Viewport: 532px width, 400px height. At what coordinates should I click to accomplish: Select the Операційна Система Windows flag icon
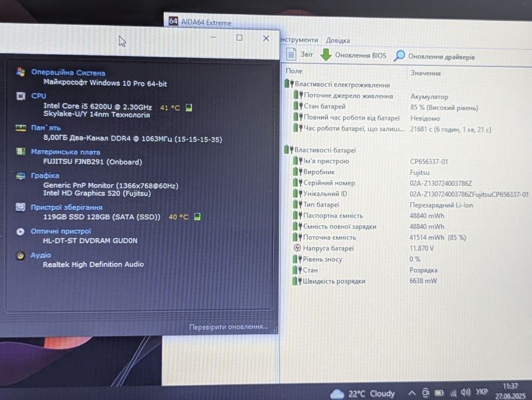(21, 72)
